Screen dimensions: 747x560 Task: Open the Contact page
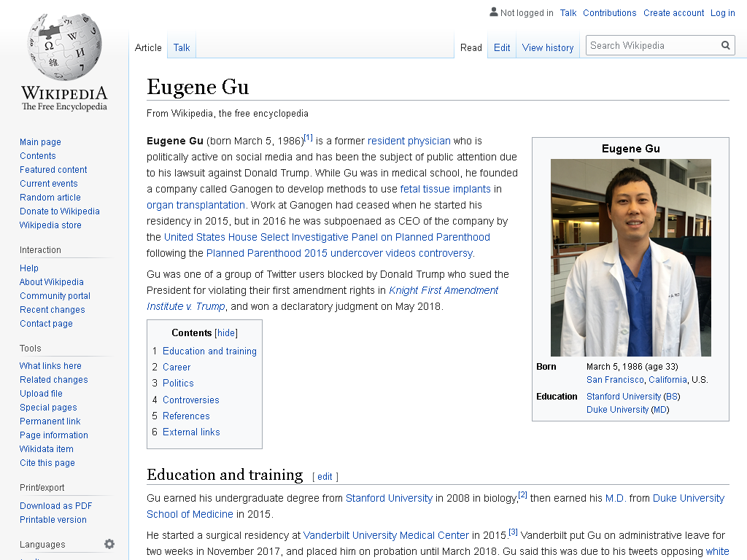[x=46, y=323]
